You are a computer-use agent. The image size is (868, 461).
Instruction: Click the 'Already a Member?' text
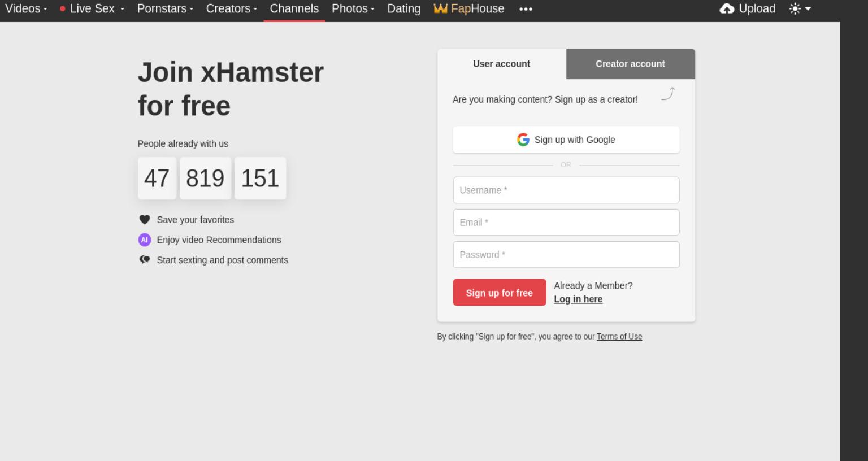click(x=593, y=286)
